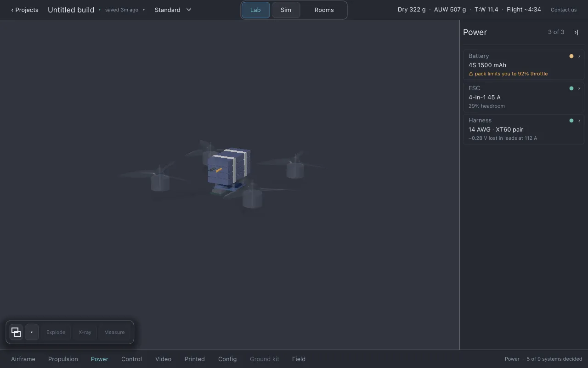Click the blue battery pack on the drone model

point(229,166)
